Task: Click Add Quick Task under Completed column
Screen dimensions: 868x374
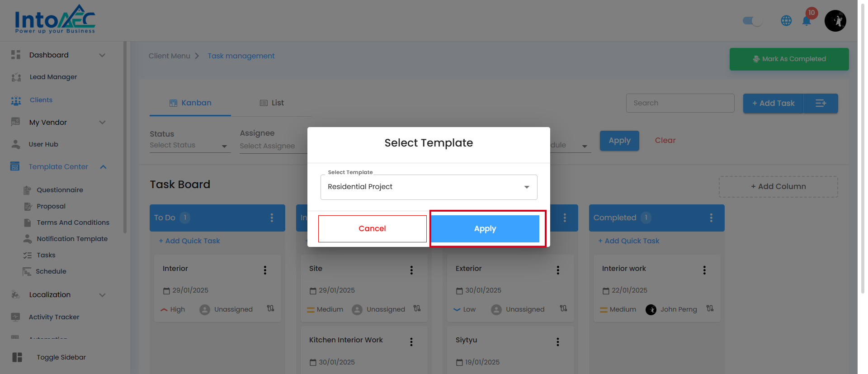Action: 628,241
